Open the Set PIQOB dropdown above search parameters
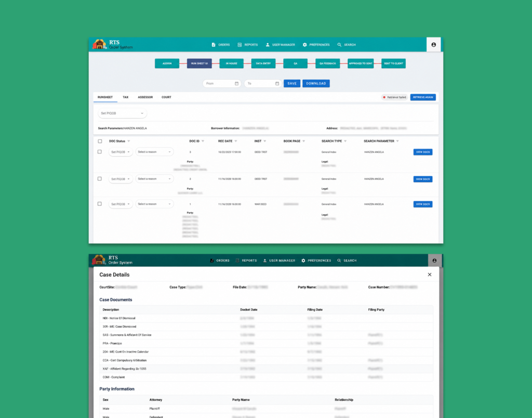This screenshot has width=532, height=418. tap(122, 113)
